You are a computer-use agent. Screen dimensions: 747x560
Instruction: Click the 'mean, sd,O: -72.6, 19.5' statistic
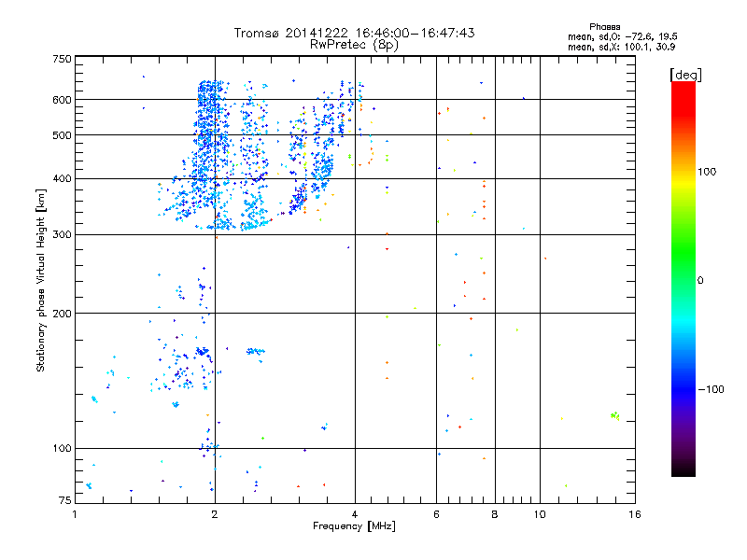pyautogui.click(x=622, y=36)
